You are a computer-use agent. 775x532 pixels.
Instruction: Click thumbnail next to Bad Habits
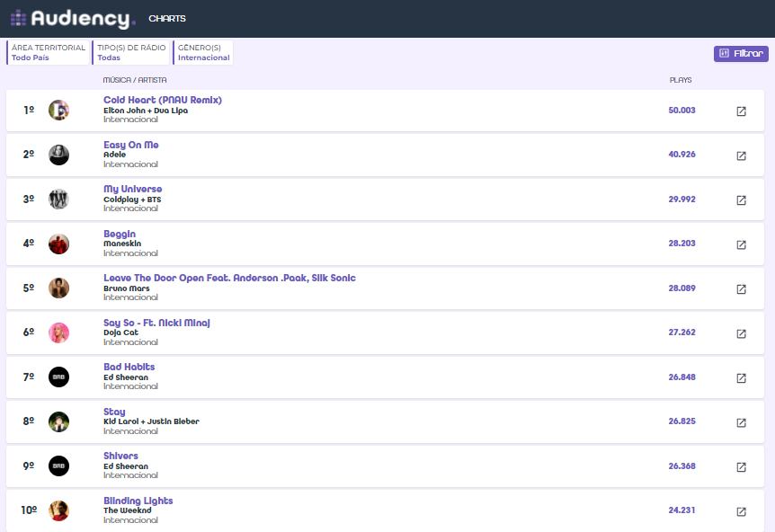[58, 377]
